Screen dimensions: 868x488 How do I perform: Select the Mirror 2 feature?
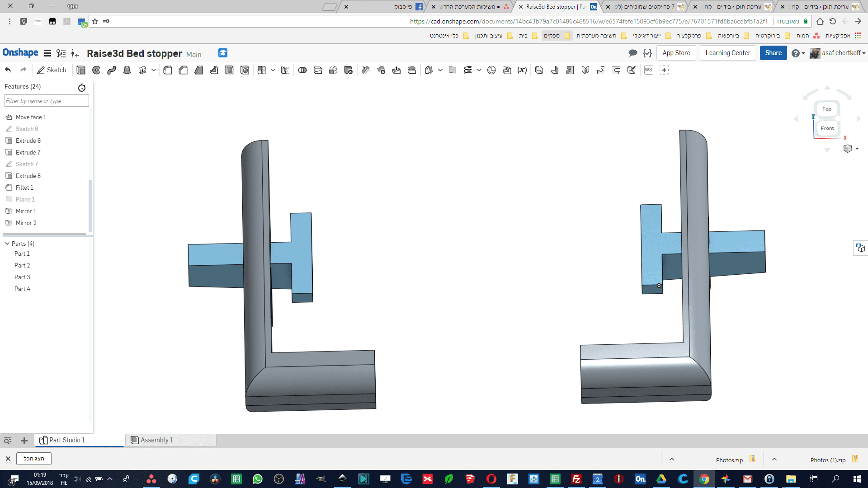coord(26,223)
